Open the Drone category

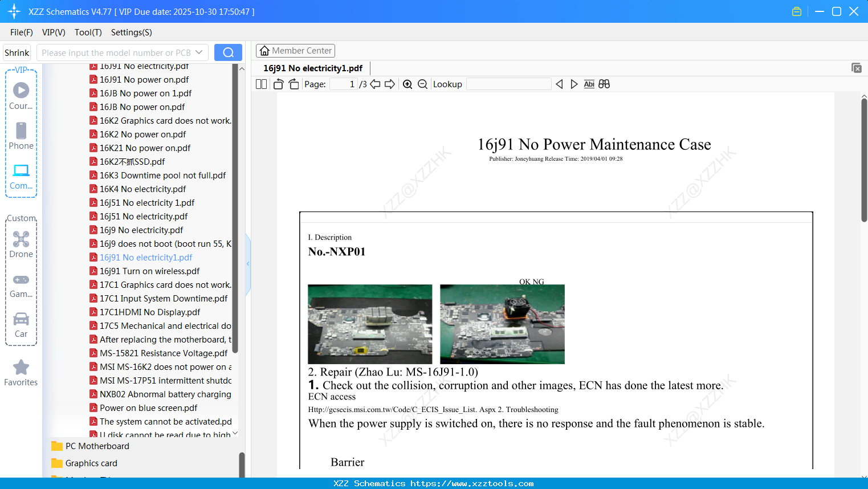21,244
